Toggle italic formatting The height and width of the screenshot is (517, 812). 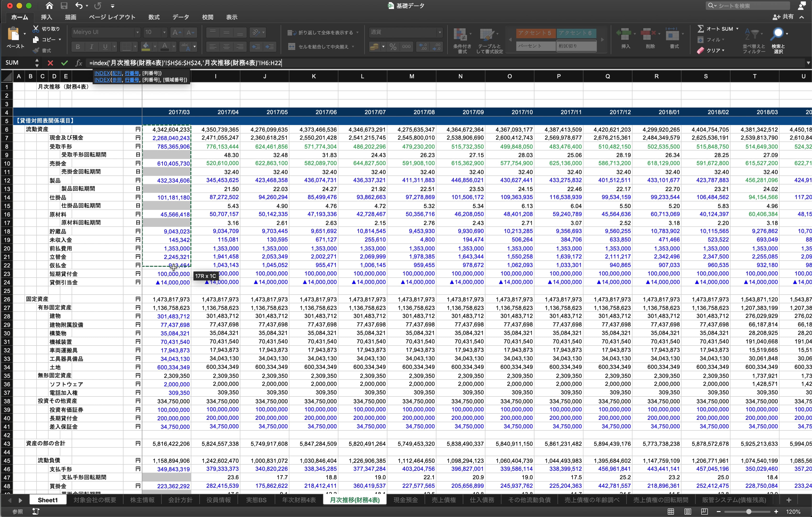[91, 47]
